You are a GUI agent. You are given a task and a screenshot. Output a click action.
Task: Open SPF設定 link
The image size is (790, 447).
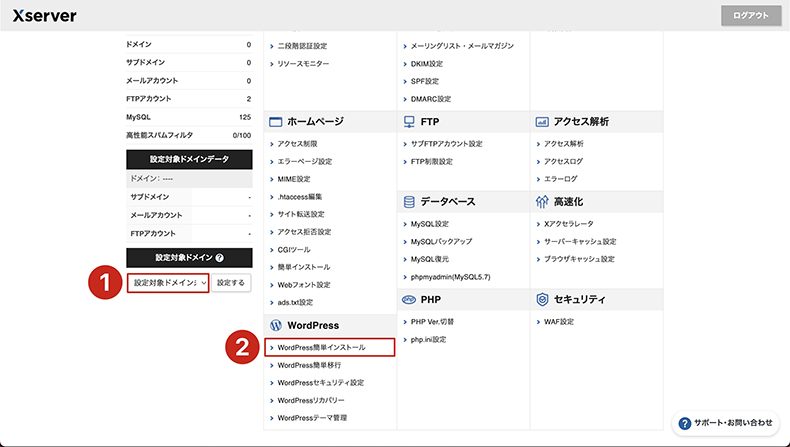coord(425,81)
